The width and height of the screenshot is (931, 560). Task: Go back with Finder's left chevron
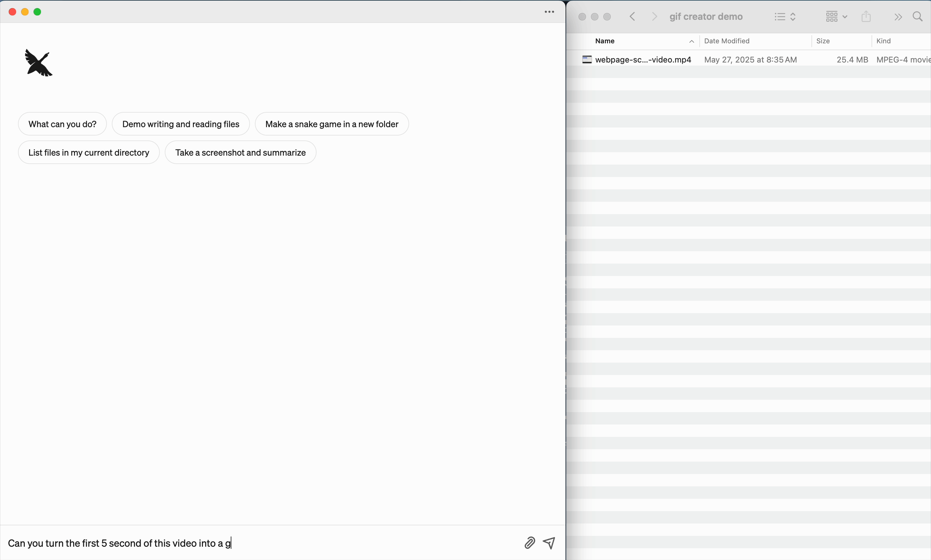633,17
